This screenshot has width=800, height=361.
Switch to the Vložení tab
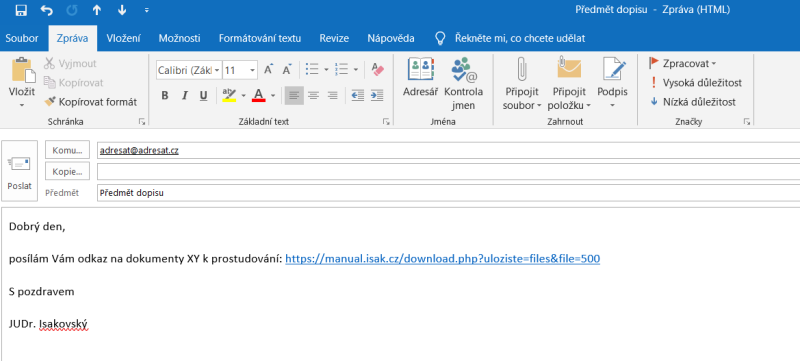(x=124, y=38)
